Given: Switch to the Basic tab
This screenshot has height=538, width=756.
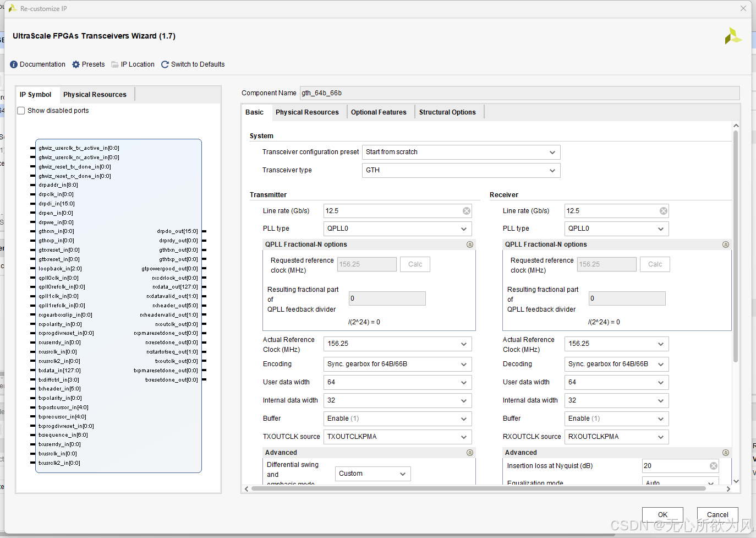Looking at the screenshot, I should [x=254, y=112].
